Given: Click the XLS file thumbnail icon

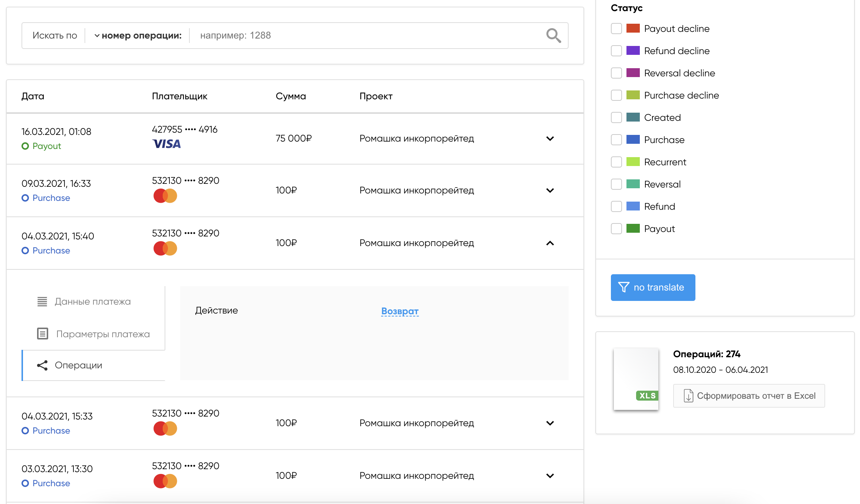Looking at the screenshot, I should (636, 379).
